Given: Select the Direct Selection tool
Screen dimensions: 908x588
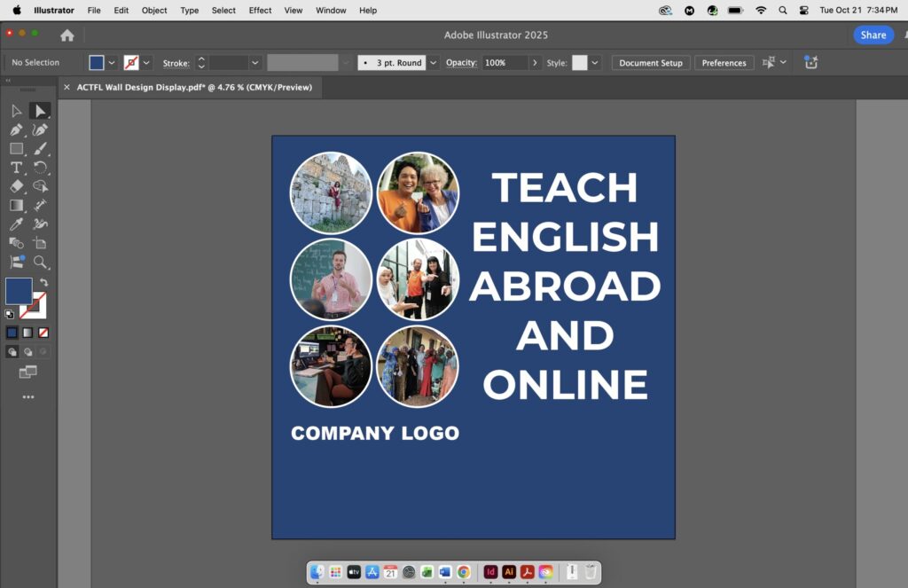Looking at the screenshot, I should [x=39, y=111].
